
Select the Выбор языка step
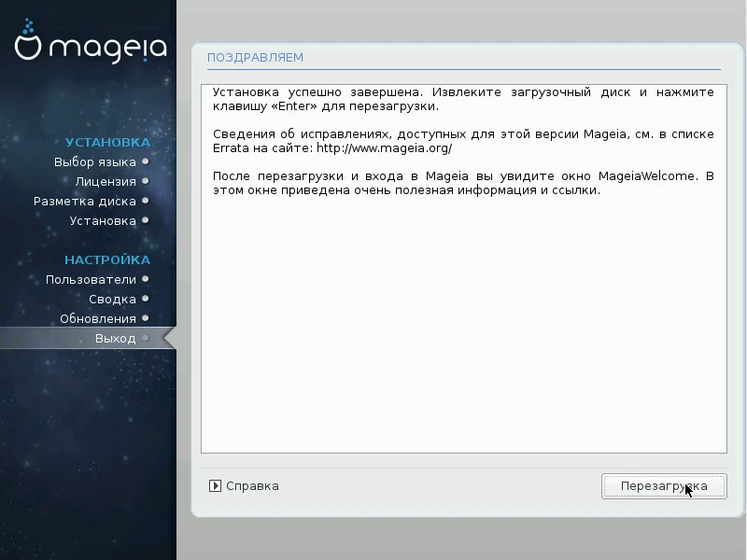95,161
